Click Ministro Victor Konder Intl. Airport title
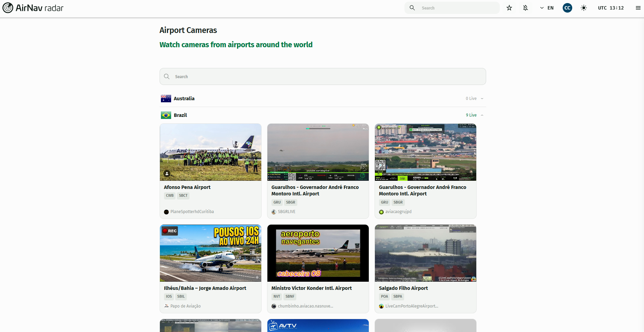The height and width of the screenshot is (332, 644). (311, 288)
